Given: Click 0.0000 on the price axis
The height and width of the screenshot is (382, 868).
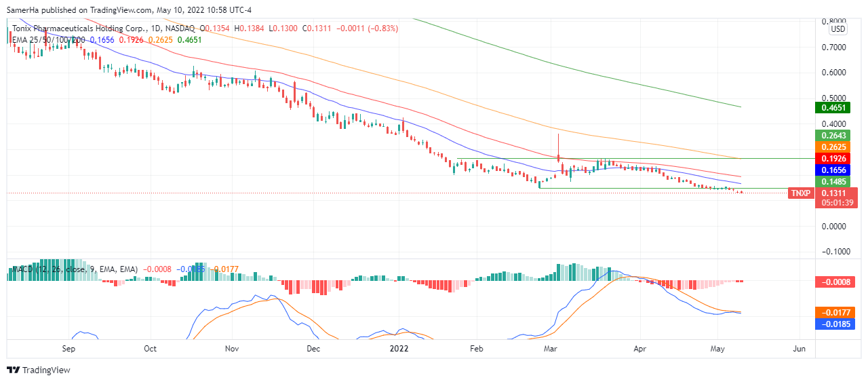Looking at the screenshot, I should point(832,226).
